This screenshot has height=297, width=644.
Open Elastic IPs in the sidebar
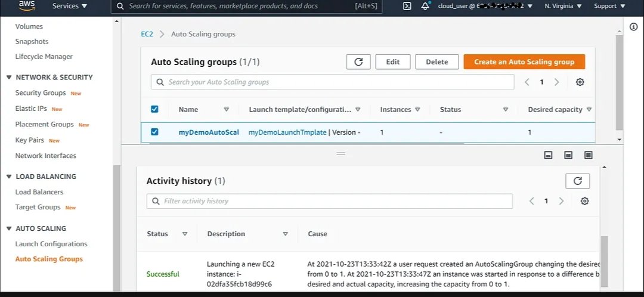(x=31, y=109)
